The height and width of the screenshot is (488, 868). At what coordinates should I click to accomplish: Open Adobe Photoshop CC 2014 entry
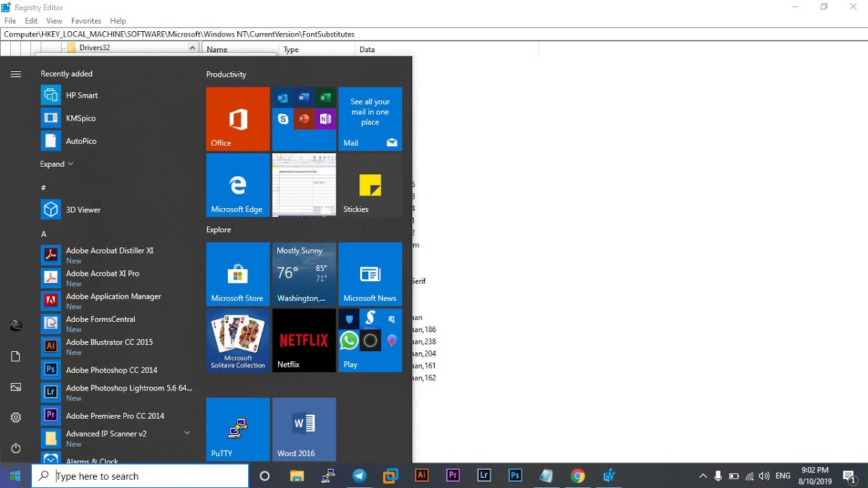pos(117,370)
